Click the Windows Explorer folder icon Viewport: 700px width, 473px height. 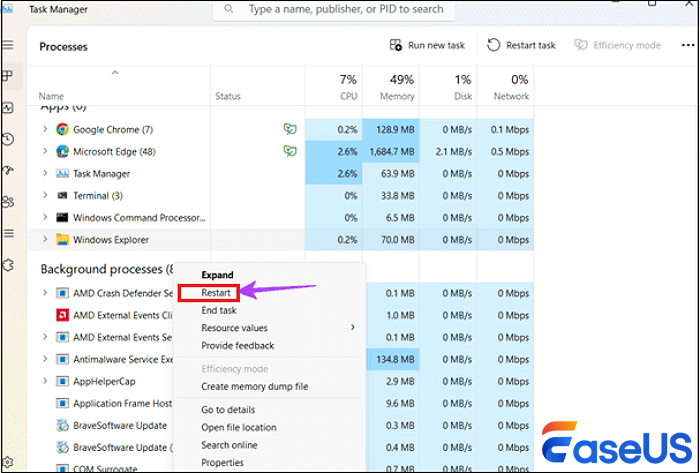[62, 239]
